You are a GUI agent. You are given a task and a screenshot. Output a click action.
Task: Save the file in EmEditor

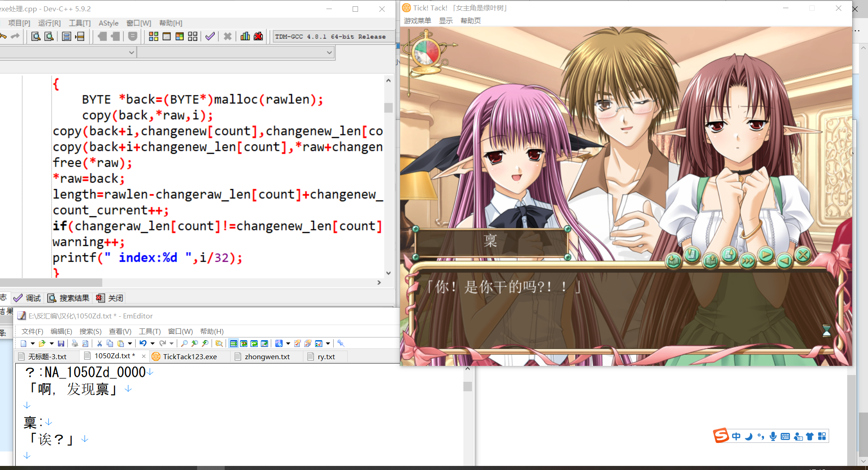61,344
